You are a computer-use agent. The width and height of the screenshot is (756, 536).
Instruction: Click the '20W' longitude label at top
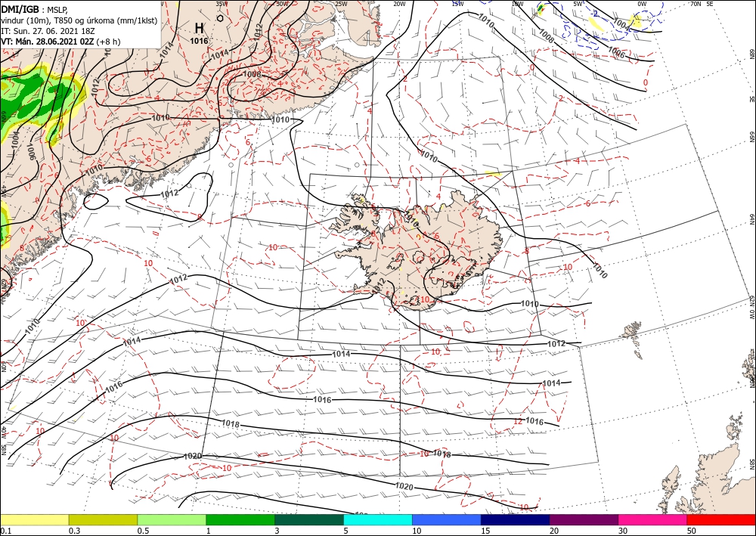point(399,4)
